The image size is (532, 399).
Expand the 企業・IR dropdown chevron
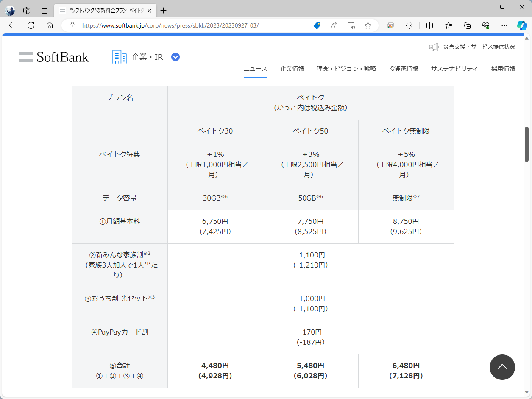coord(175,56)
